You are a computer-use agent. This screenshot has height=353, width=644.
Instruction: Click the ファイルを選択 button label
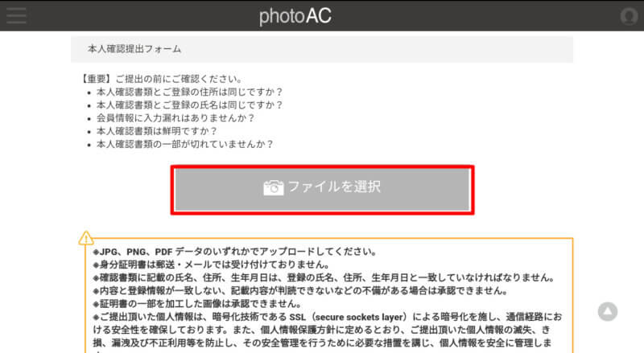coord(334,187)
